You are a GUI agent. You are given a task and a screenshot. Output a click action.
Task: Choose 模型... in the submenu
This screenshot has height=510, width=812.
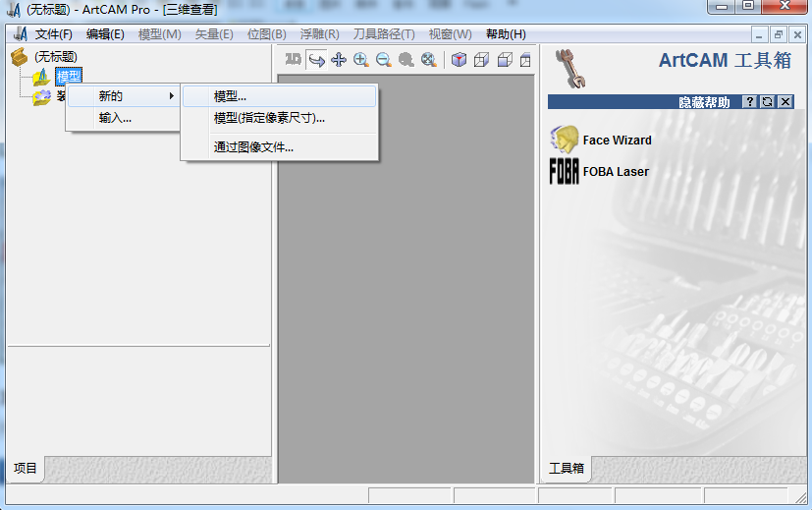[x=279, y=96]
